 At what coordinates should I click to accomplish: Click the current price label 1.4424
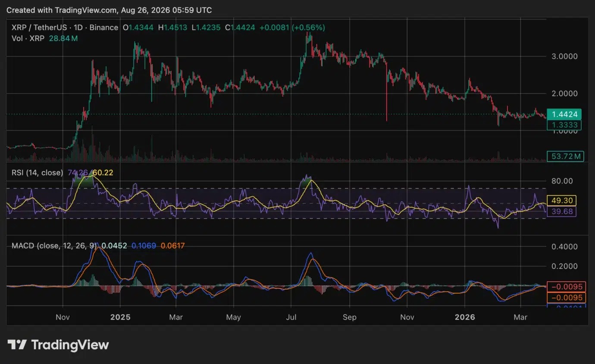pos(565,114)
